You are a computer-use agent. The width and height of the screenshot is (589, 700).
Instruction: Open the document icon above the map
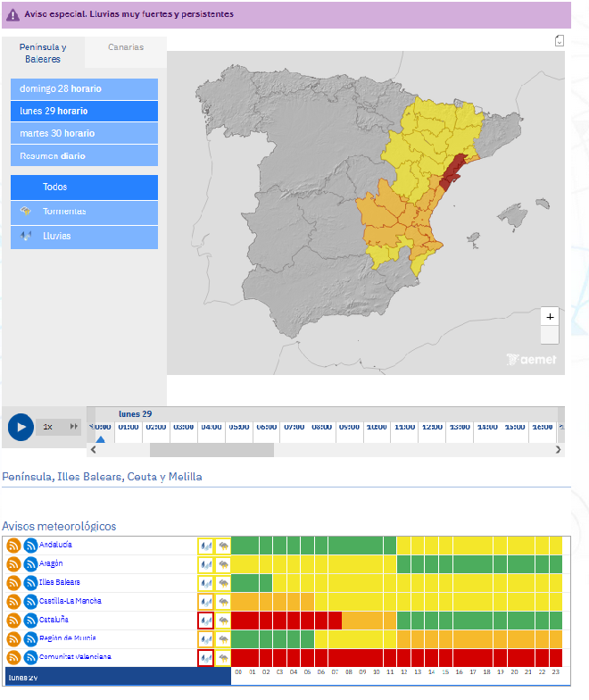pyautogui.click(x=560, y=40)
